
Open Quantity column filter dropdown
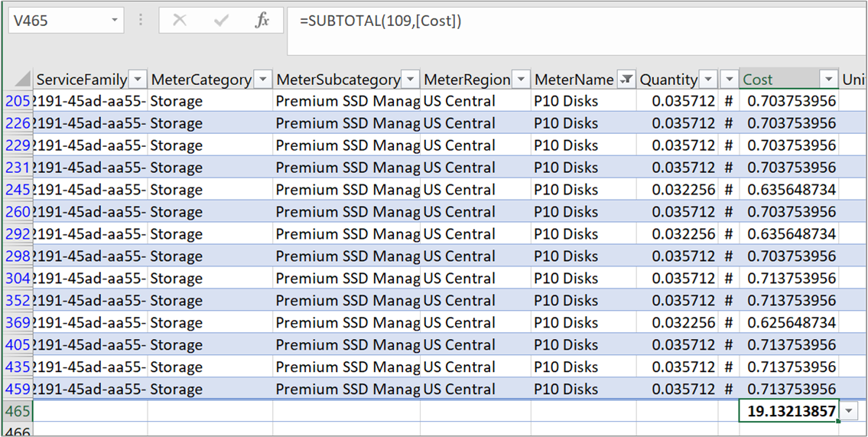coord(708,80)
